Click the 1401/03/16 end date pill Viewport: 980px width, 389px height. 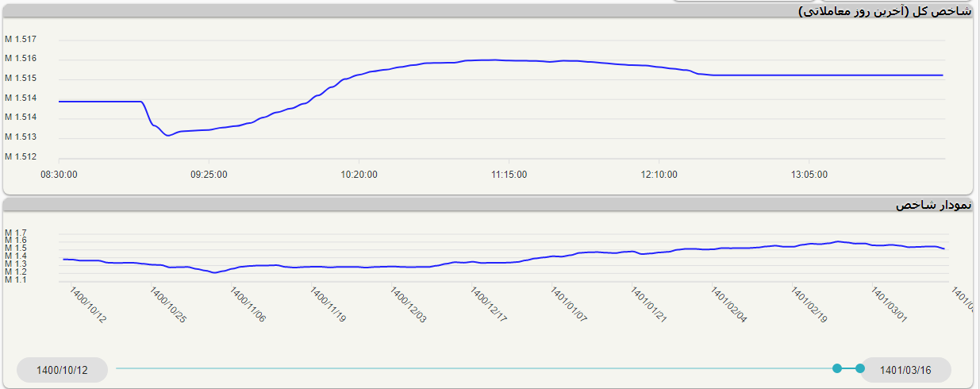coord(905,370)
